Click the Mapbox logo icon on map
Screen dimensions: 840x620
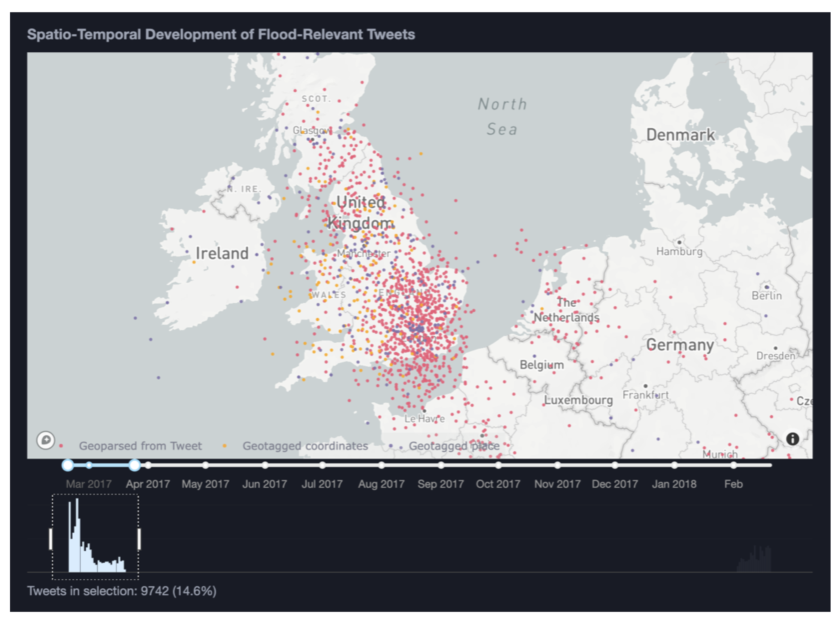tap(46, 440)
